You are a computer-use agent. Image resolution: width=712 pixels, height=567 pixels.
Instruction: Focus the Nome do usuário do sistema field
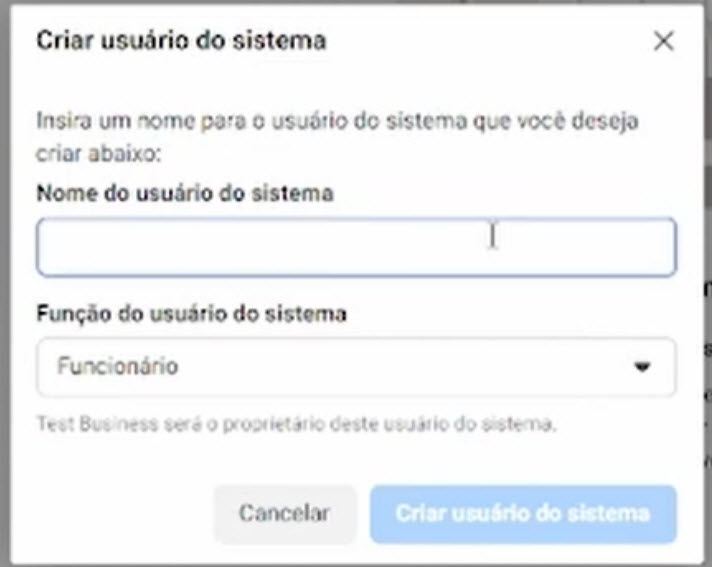tap(356, 247)
